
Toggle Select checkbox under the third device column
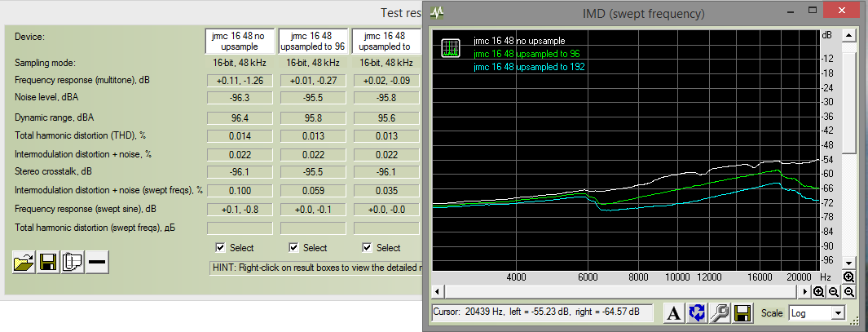pyautogui.click(x=367, y=248)
